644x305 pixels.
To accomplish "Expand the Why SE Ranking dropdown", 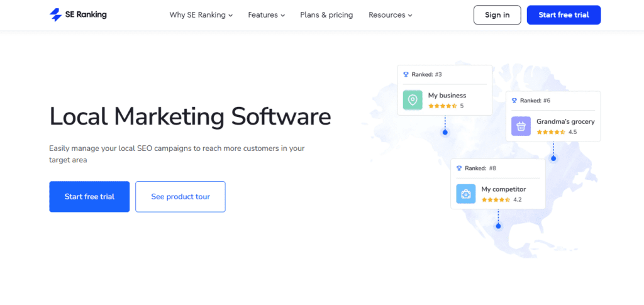I will tap(201, 15).
